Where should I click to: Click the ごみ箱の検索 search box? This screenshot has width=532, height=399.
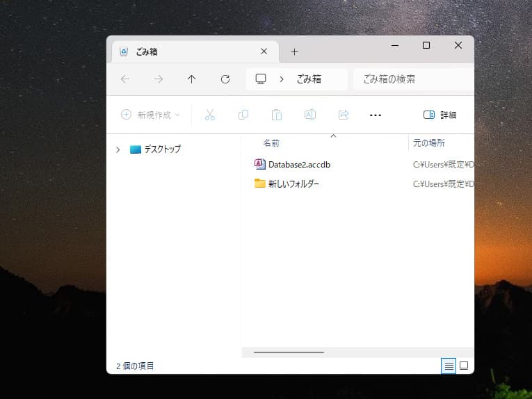click(414, 79)
